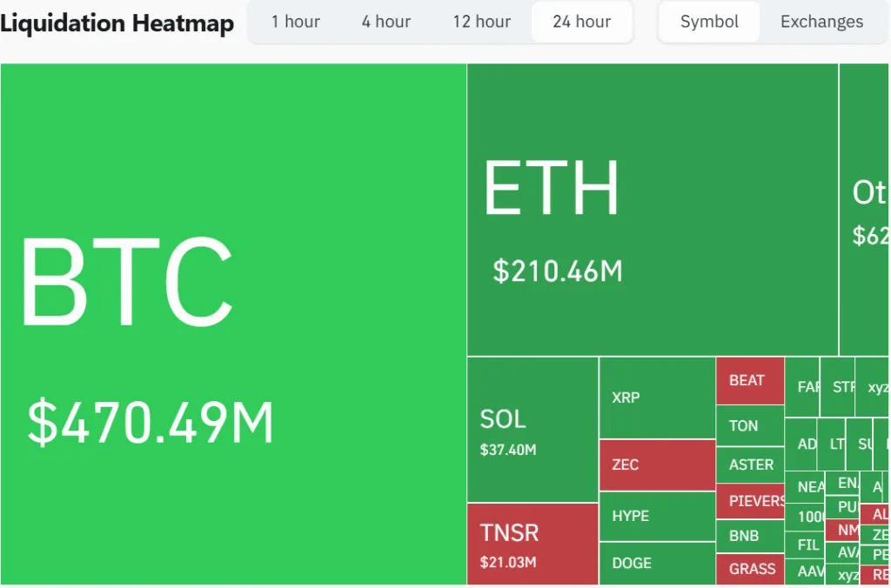Screen dimensions: 891x588
Task: Select the red ZEC block
Action: [x=657, y=464]
